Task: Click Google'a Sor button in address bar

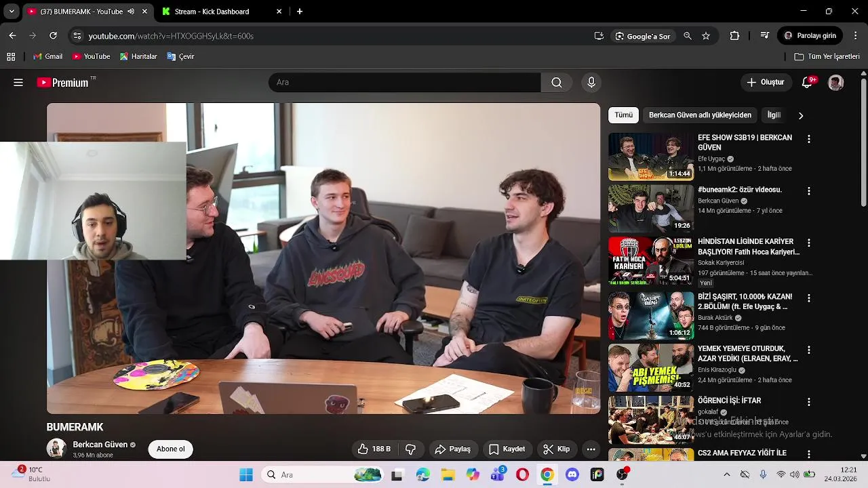Action: [642, 36]
